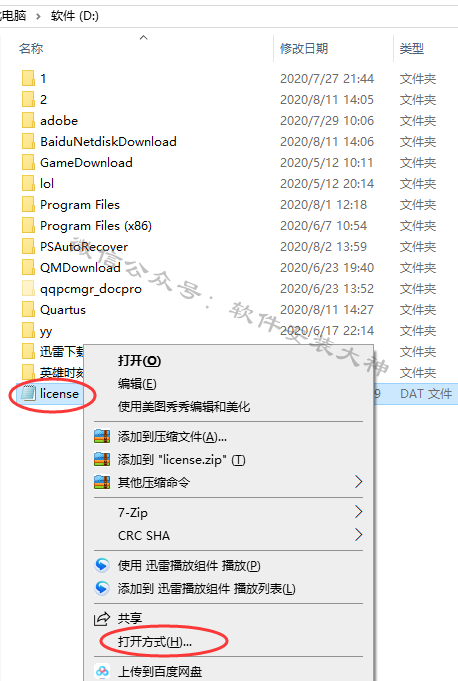Choose 打开方式(H)... from context menu
Viewport: 458px width, 681px height.
tap(155, 641)
